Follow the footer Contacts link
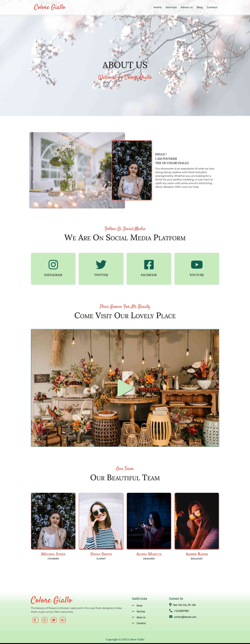 pyautogui.click(x=141, y=623)
